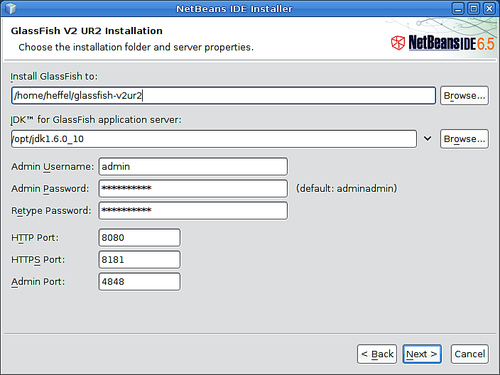Click the installer cube icon in title bar

[x=11, y=8]
